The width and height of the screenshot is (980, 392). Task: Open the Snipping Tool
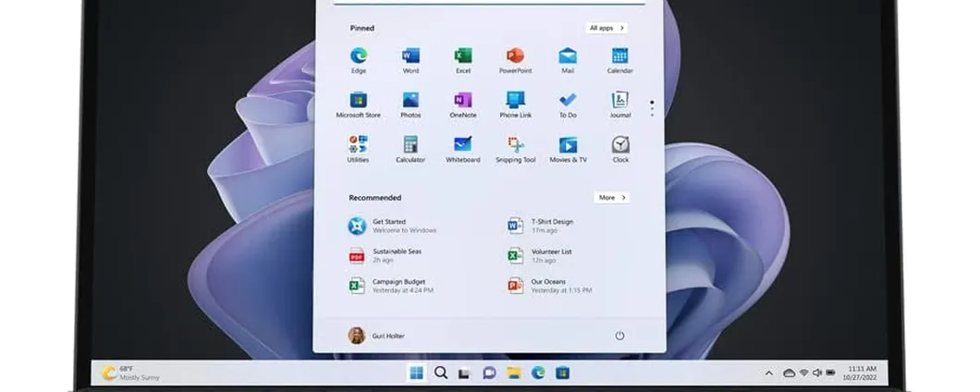point(516,150)
